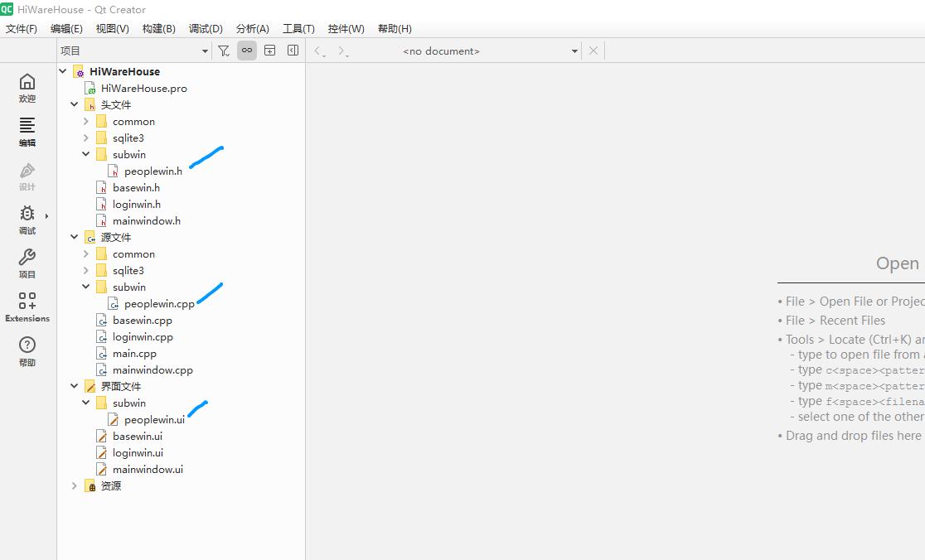925x560 pixels.
Task: Open the project view selector dropdown
Action: click(134, 51)
